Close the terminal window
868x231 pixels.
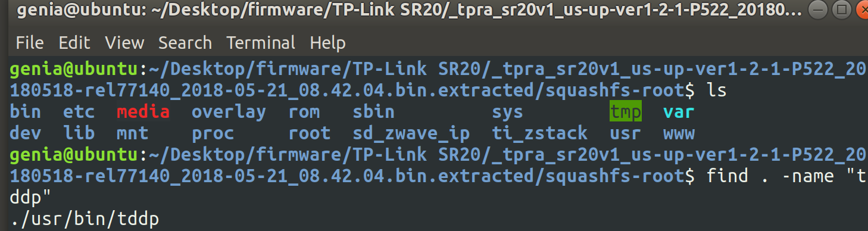point(858,10)
